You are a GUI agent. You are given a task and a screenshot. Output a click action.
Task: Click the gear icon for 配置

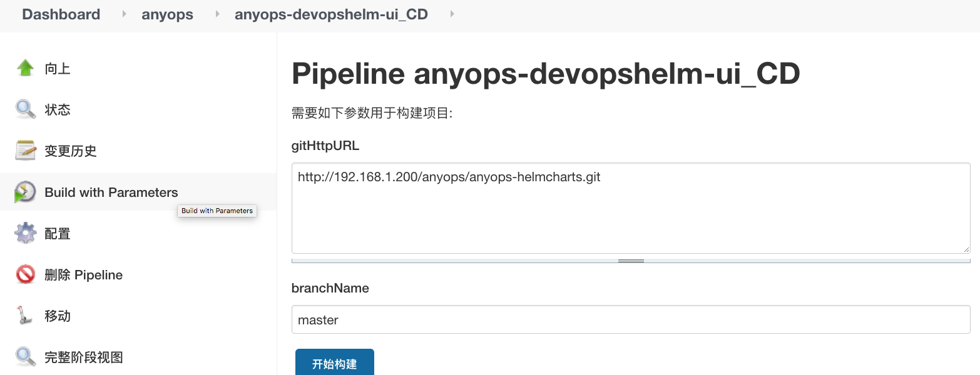pos(25,233)
